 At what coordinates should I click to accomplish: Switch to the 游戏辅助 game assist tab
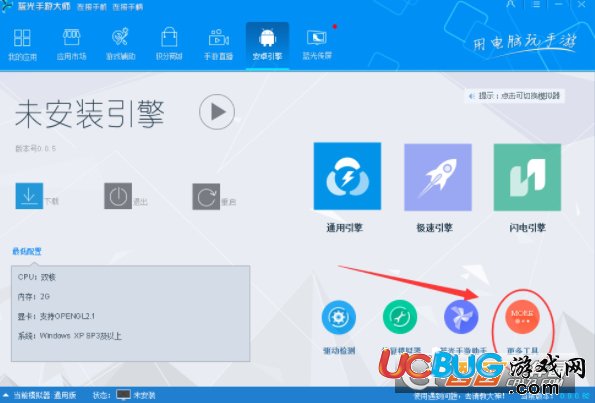point(120,44)
